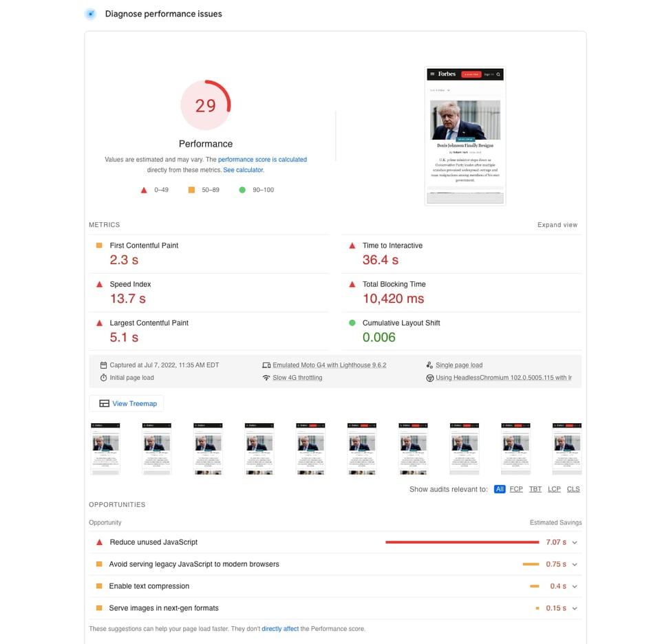Click the See calculator link
Screen dimensions: 671x644
242,169
